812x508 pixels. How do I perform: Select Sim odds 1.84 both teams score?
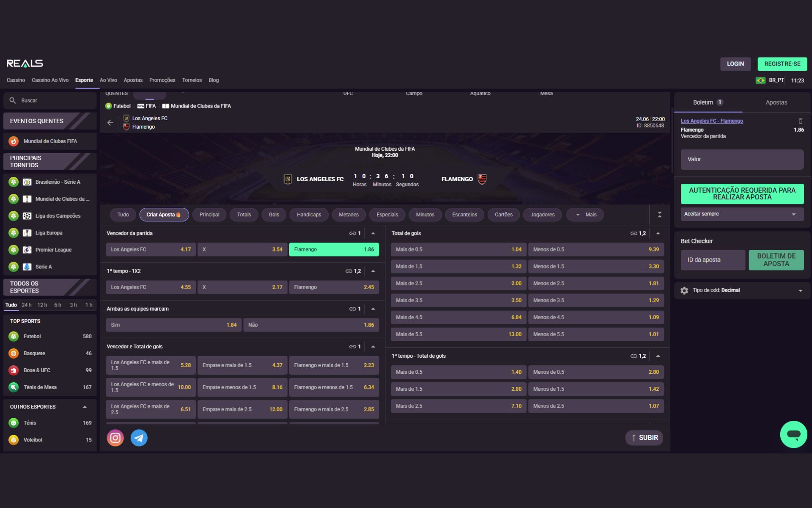click(173, 325)
